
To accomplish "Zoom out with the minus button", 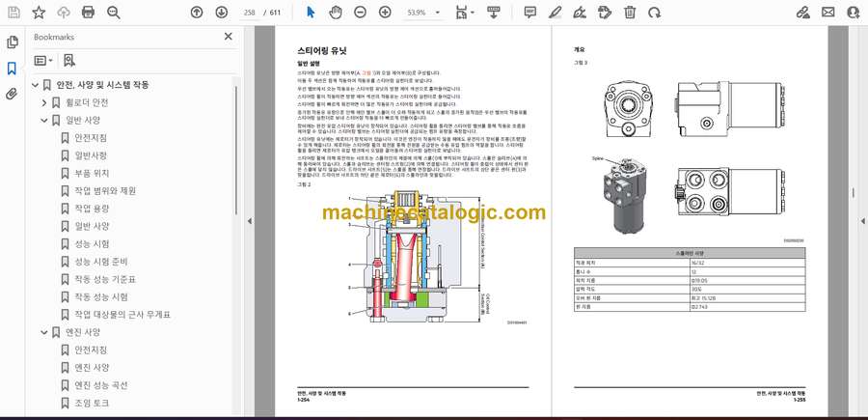I will [x=360, y=13].
